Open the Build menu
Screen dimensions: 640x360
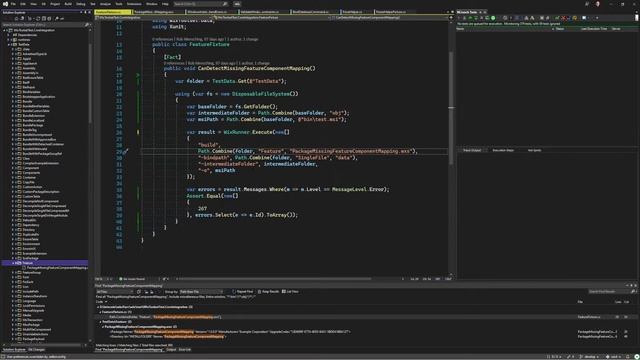68,4
